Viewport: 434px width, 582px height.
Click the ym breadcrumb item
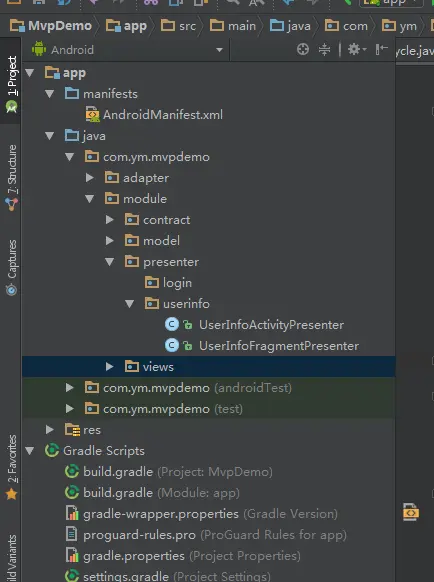click(x=399, y=26)
